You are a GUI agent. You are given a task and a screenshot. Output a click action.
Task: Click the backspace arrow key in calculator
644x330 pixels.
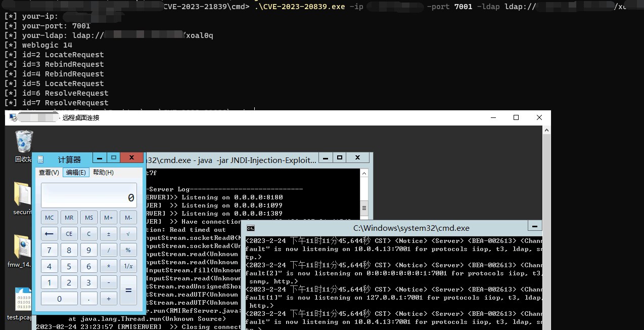coord(49,234)
